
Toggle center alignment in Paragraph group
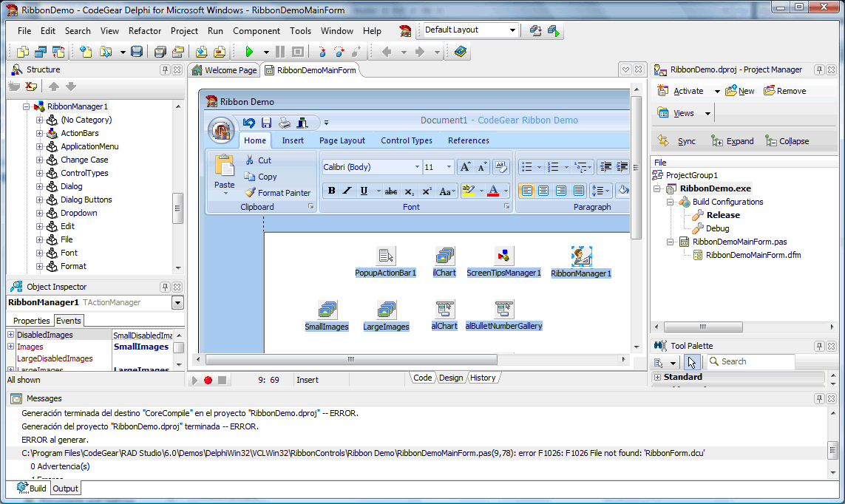(x=543, y=191)
